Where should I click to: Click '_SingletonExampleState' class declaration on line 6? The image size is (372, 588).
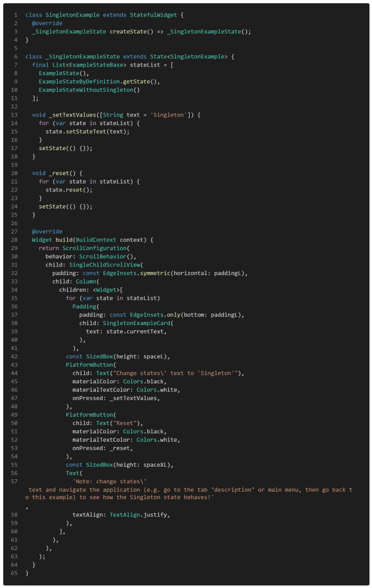click(x=82, y=56)
